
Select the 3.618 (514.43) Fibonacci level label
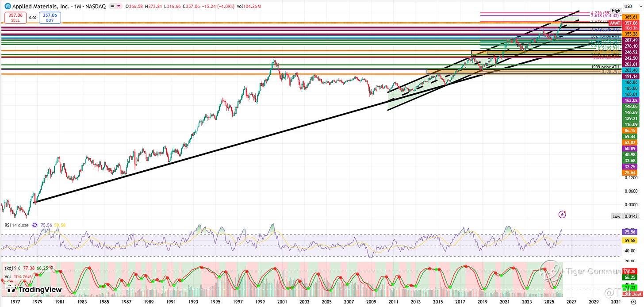pos(605,16)
